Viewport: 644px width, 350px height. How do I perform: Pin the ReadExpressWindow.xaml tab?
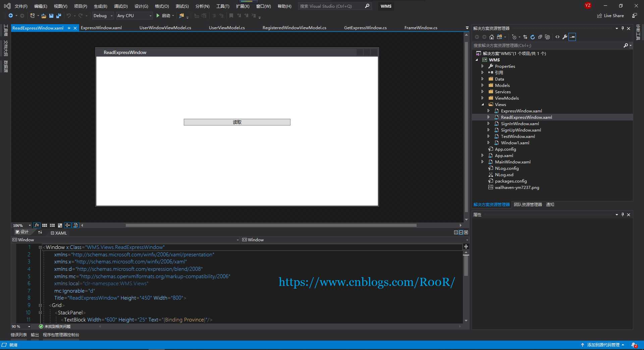click(x=69, y=28)
